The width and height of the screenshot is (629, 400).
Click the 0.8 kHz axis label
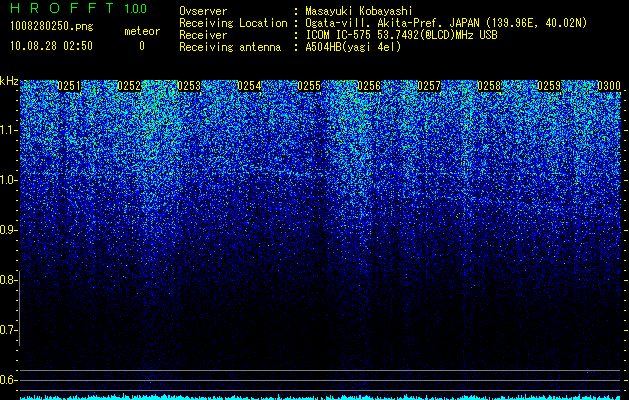click(x=9, y=280)
